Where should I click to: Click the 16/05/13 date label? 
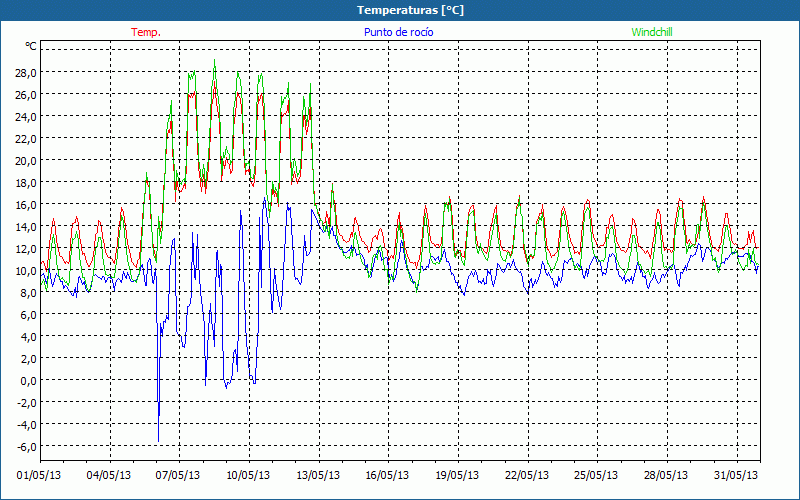coord(387,475)
